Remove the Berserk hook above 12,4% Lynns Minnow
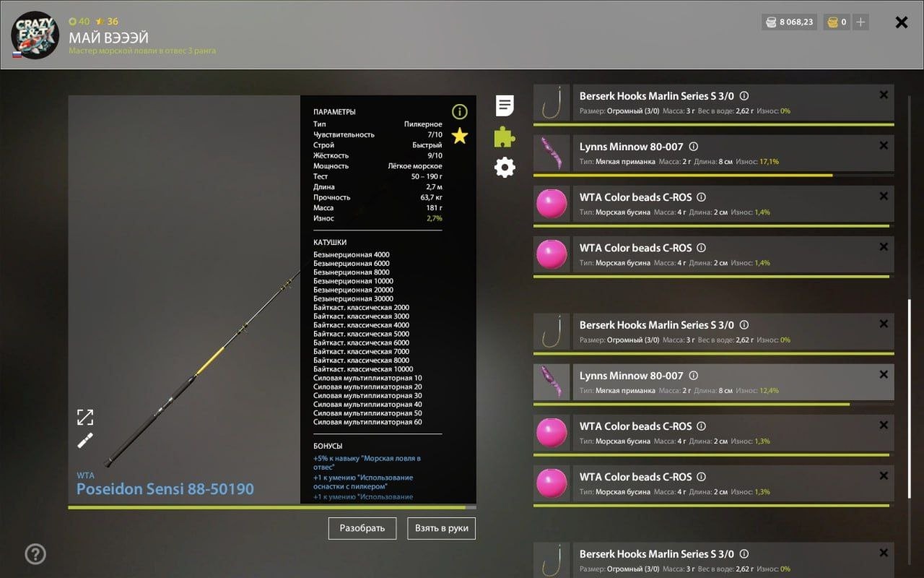Viewport: 924px width, 578px height. coord(884,324)
